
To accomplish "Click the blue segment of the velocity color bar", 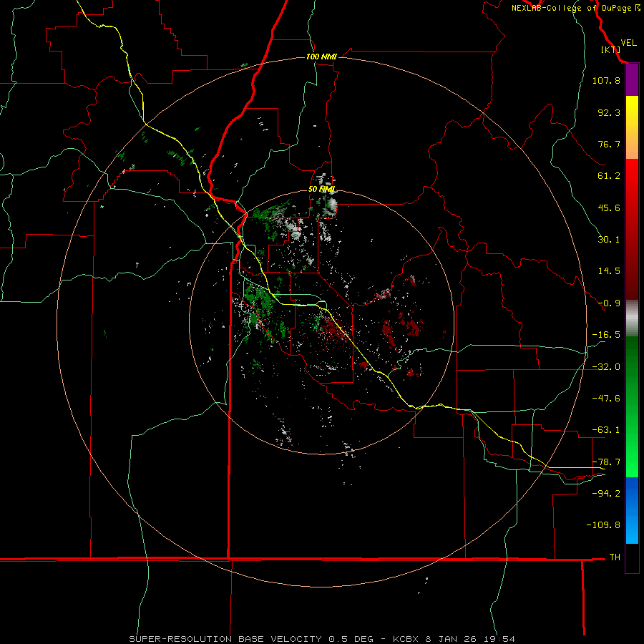I will point(632,510).
